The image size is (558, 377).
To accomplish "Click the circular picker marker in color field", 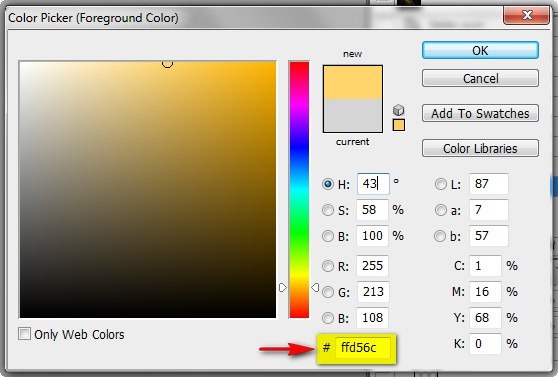I will click(167, 64).
